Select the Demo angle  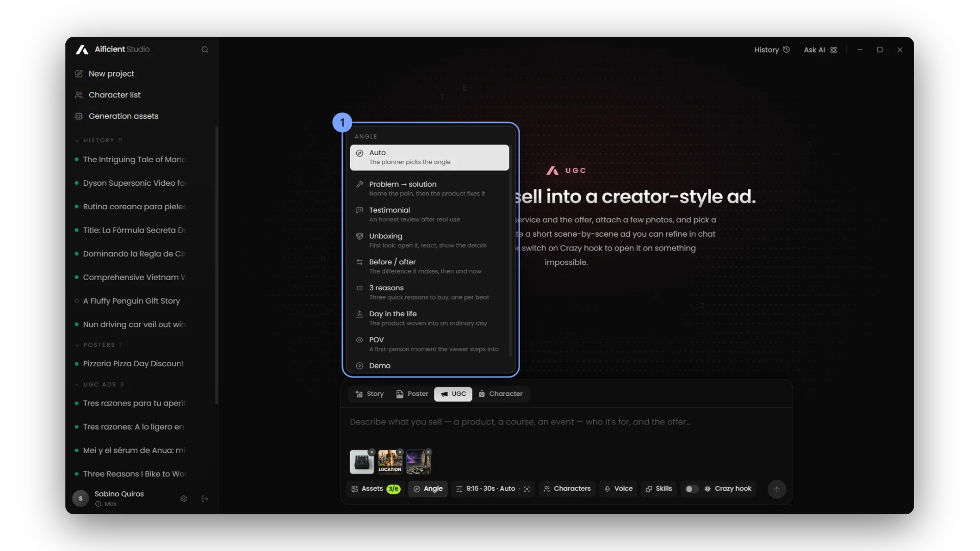(429, 366)
